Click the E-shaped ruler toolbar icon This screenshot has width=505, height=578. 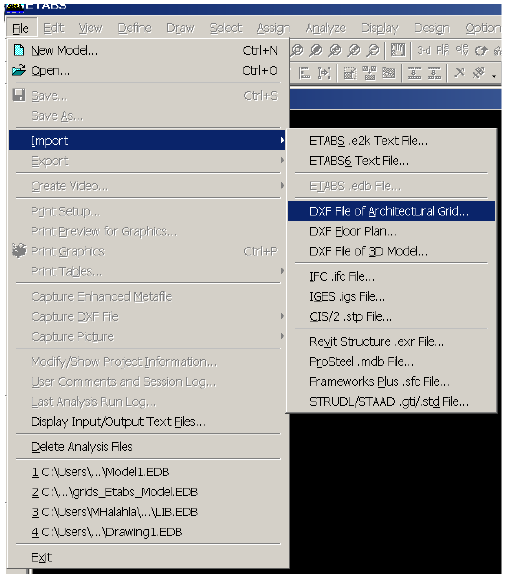coord(304,73)
